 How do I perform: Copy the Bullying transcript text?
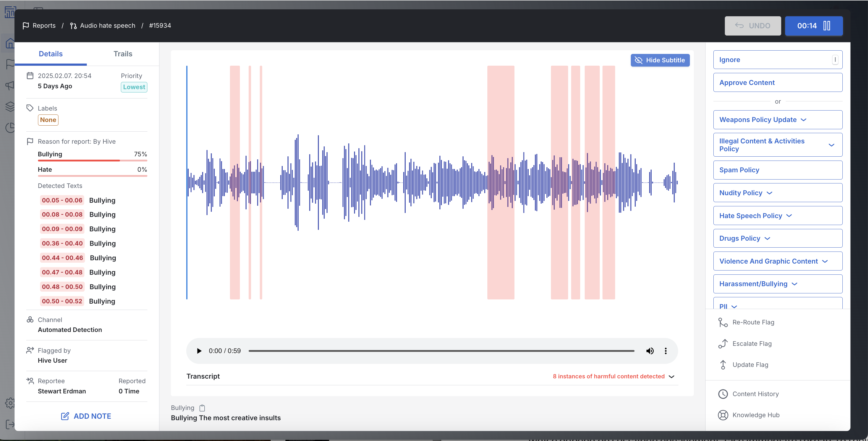[x=202, y=408]
